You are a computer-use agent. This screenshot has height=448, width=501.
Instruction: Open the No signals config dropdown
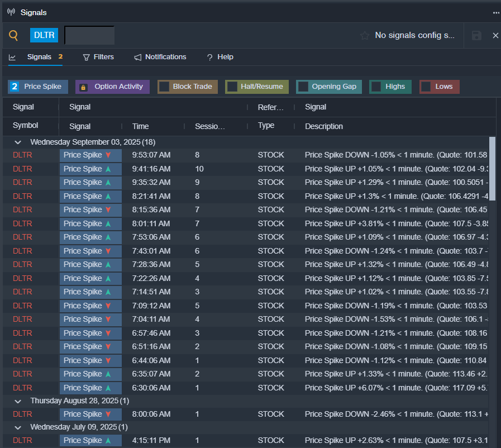coord(414,35)
